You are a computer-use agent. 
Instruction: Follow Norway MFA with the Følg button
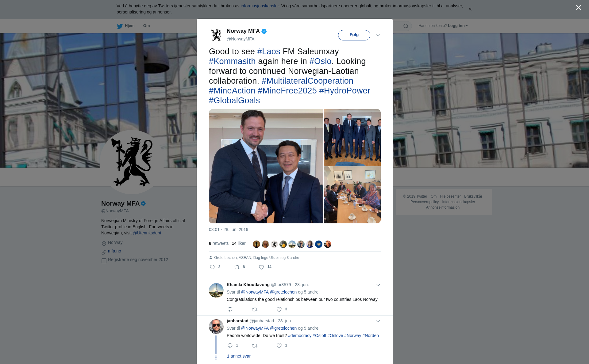tap(354, 35)
